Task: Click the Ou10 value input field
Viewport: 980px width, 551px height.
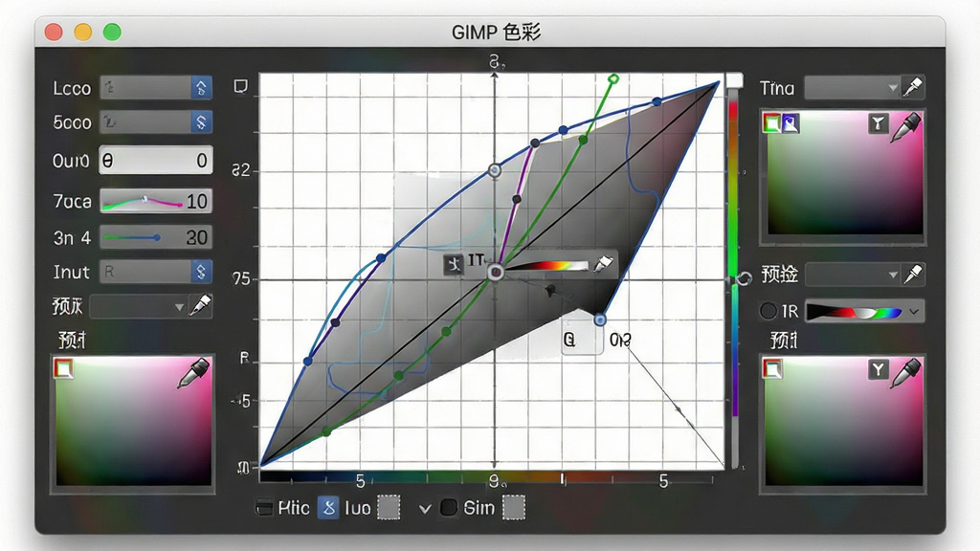Action: pyautogui.click(x=156, y=161)
